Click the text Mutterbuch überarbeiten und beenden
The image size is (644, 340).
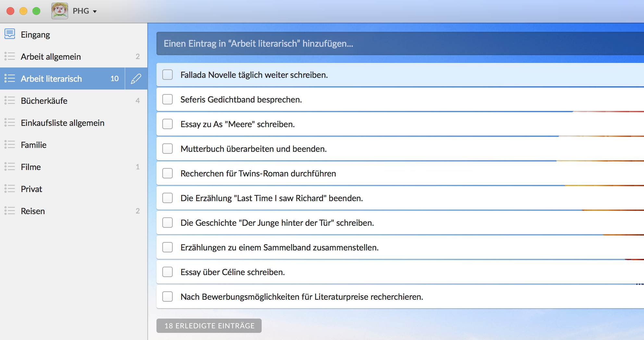[x=254, y=149]
